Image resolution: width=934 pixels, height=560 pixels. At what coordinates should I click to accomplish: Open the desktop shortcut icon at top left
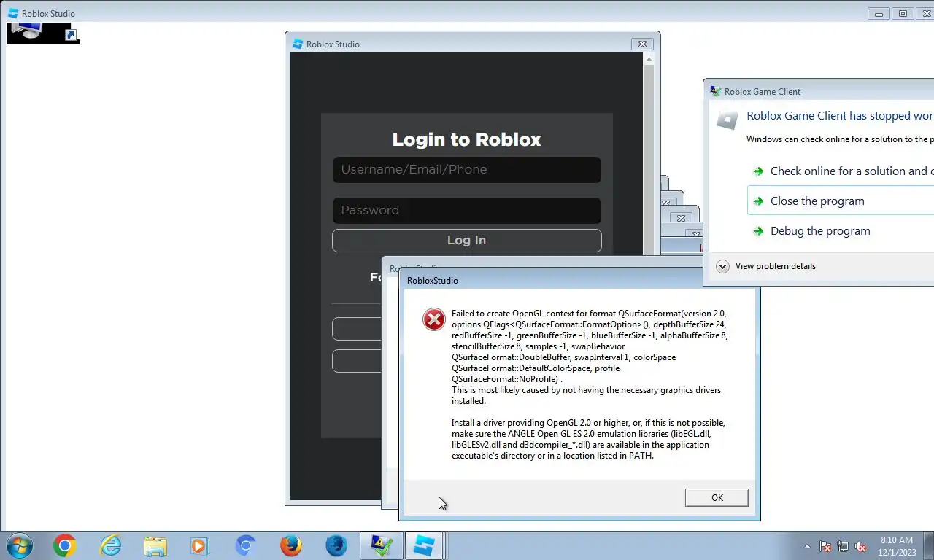tap(42, 33)
